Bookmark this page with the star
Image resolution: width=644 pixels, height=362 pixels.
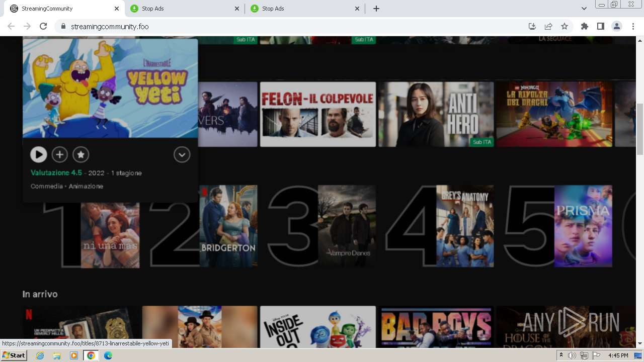(565, 26)
